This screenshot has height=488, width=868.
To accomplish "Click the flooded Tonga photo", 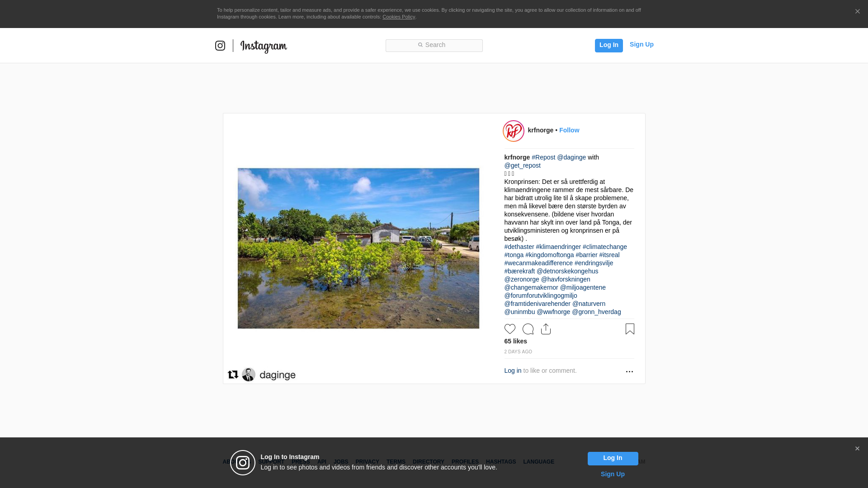I will pos(358,248).
